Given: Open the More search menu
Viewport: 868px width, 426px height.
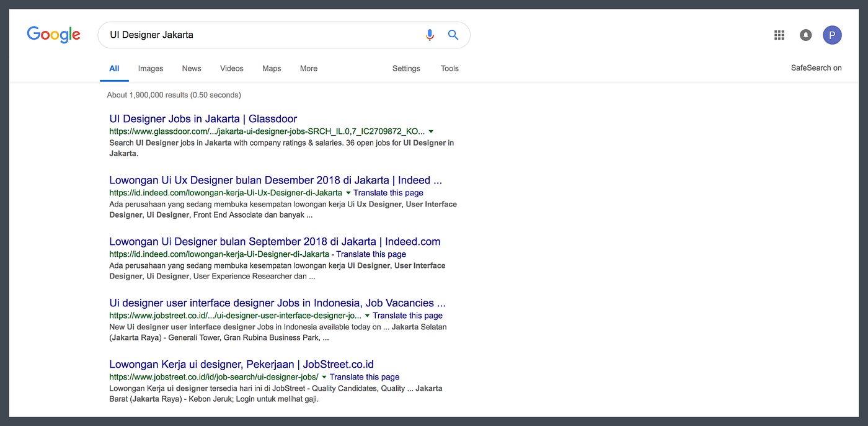Looking at the screenshot, I should coord(309,69).
